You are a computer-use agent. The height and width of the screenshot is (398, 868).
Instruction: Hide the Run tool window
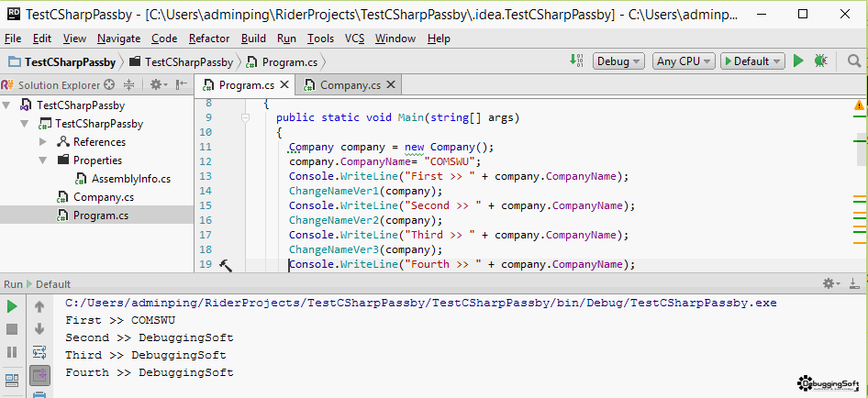click(x=855, y=284)
